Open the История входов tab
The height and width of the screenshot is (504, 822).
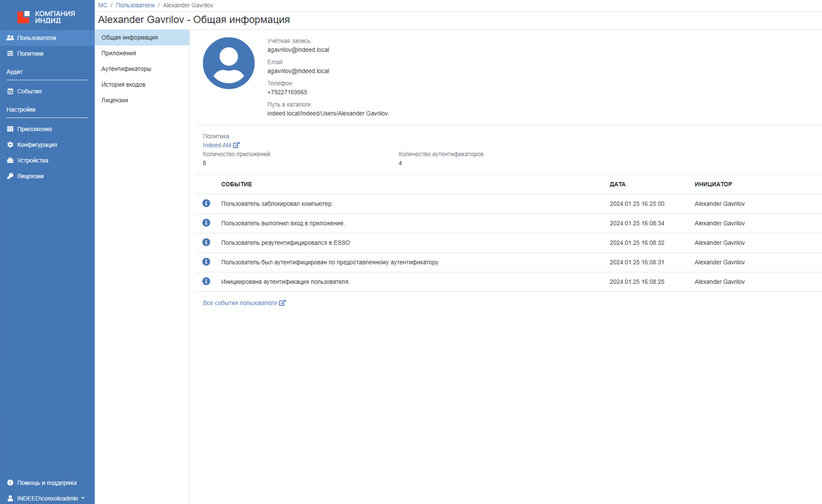click(123, 84)
